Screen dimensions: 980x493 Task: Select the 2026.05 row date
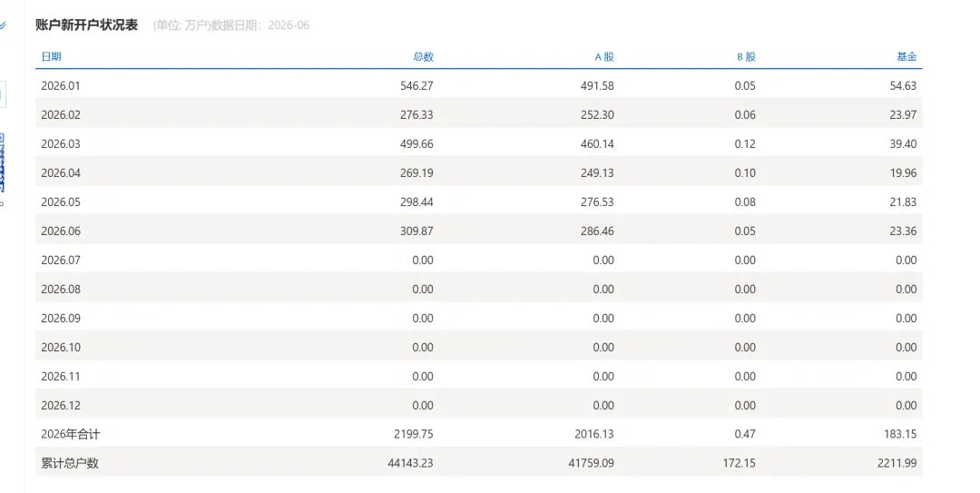(x=61, y=202)
